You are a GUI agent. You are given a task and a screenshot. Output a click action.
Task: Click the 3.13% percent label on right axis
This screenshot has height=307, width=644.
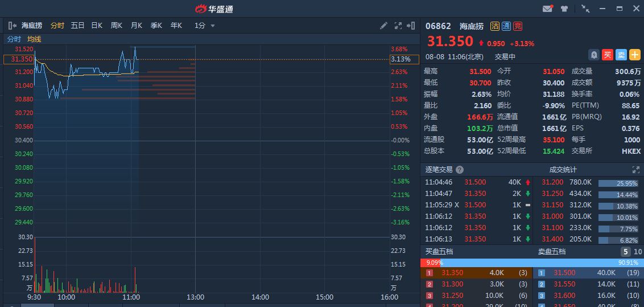point(404,59)
